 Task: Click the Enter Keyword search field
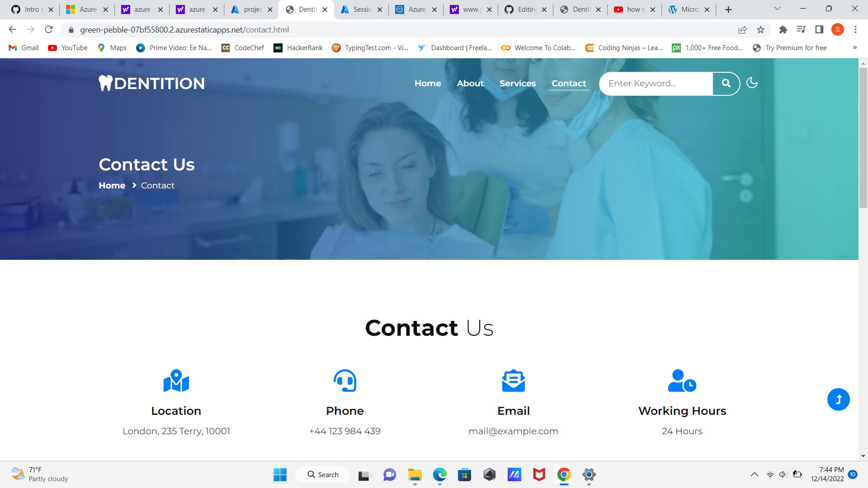(656, 84)
